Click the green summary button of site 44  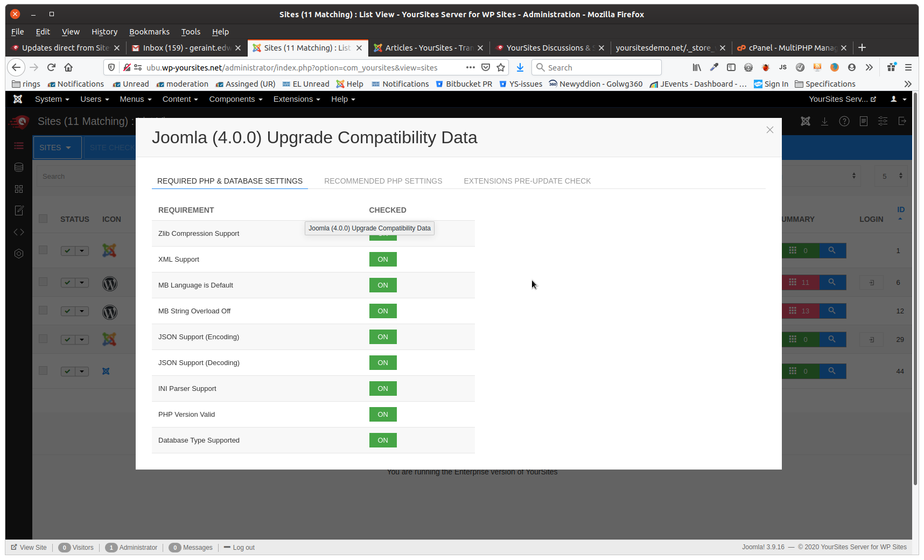pyautogui.click(x=800, y=371)
